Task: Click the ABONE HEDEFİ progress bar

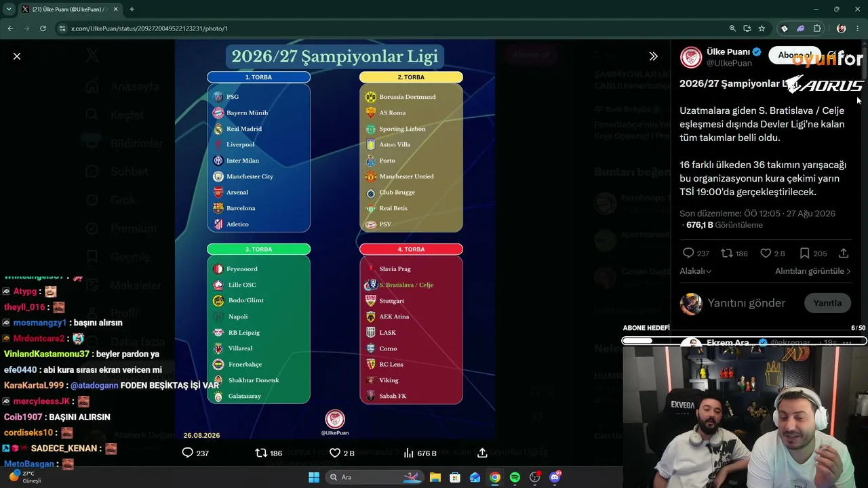Action: point(745,341)
